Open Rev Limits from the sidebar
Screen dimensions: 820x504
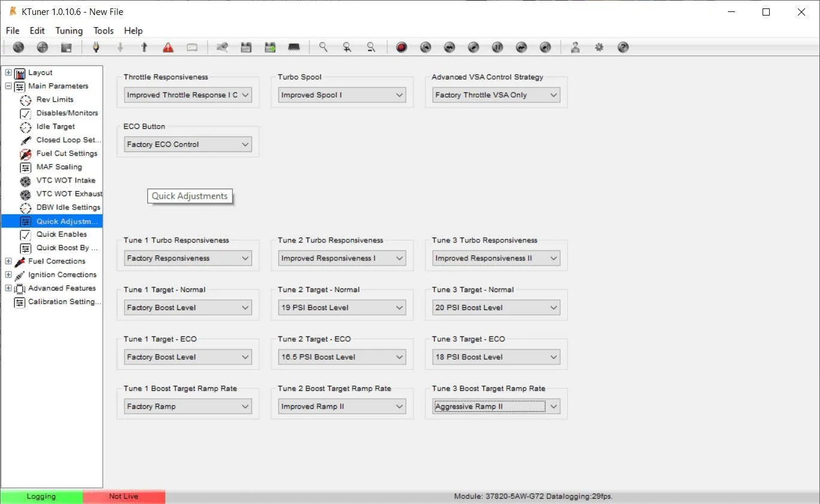pyautogui.click(x=54, y=99)
